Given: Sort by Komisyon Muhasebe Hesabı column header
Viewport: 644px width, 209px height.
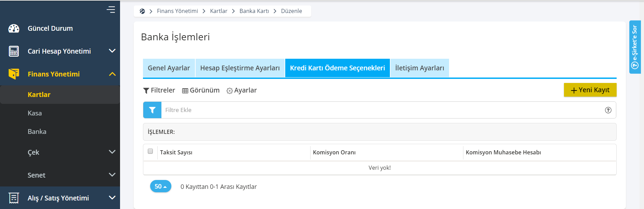Looking at the screenshot, I should pos(503,152).
